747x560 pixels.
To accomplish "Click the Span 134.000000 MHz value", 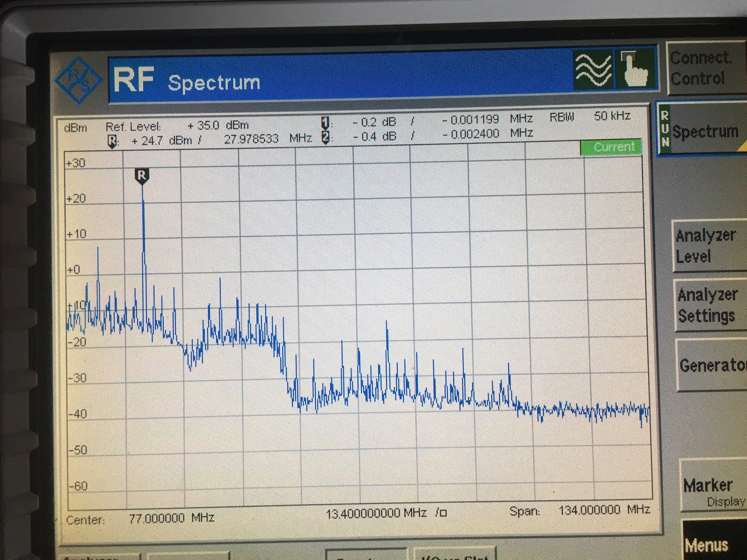I will 604,510.
